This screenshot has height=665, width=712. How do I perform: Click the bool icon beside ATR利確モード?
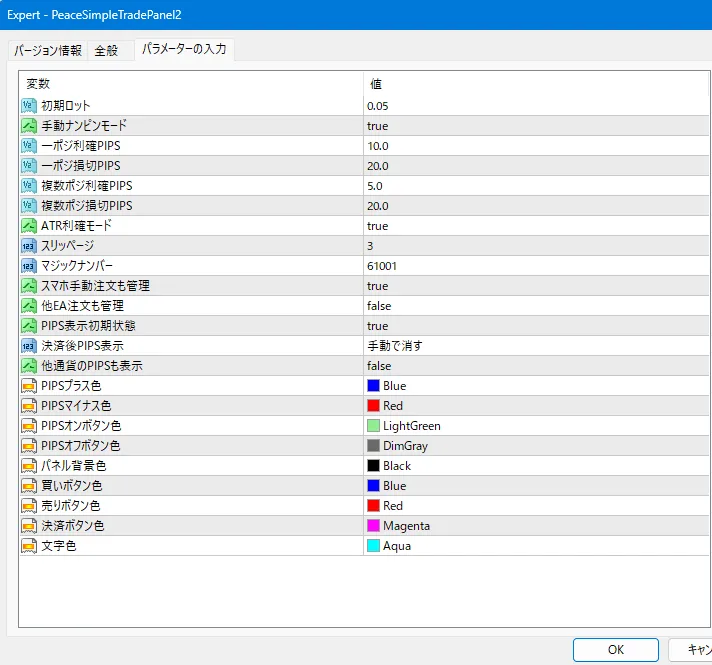pos(29,226)
